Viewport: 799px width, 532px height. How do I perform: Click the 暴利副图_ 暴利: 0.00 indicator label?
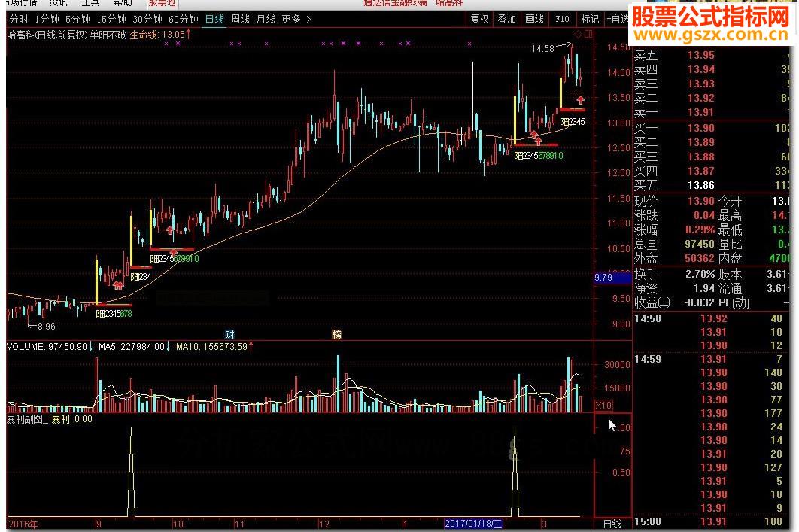click(x=50, y=419)
